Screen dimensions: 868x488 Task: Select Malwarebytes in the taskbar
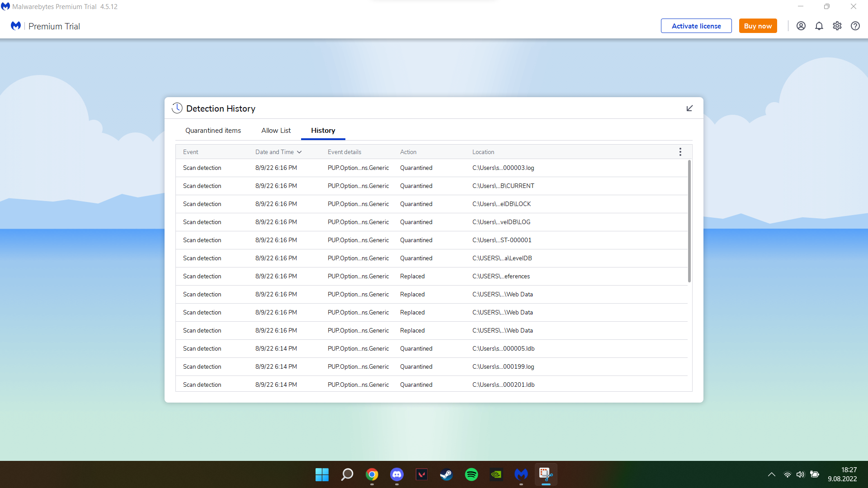[x=521, y=474]
